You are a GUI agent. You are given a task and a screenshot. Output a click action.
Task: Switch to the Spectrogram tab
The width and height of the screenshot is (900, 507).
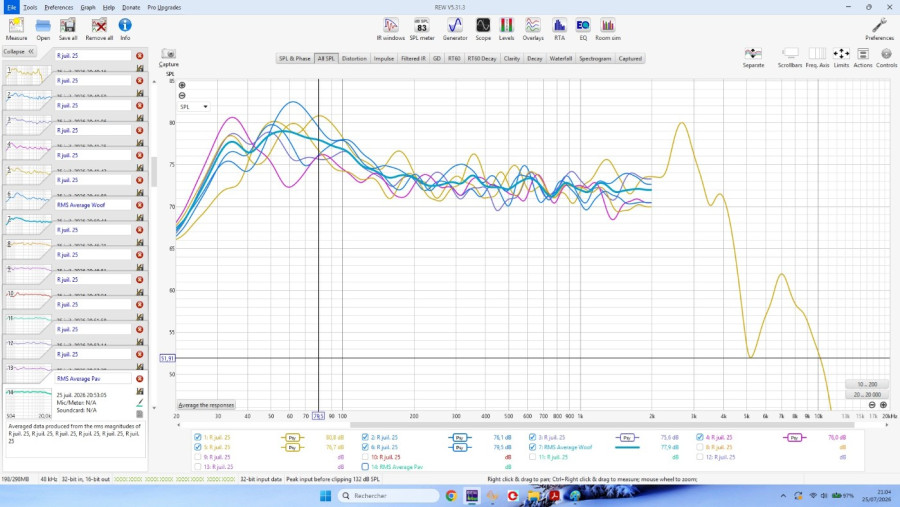point(595,59)
